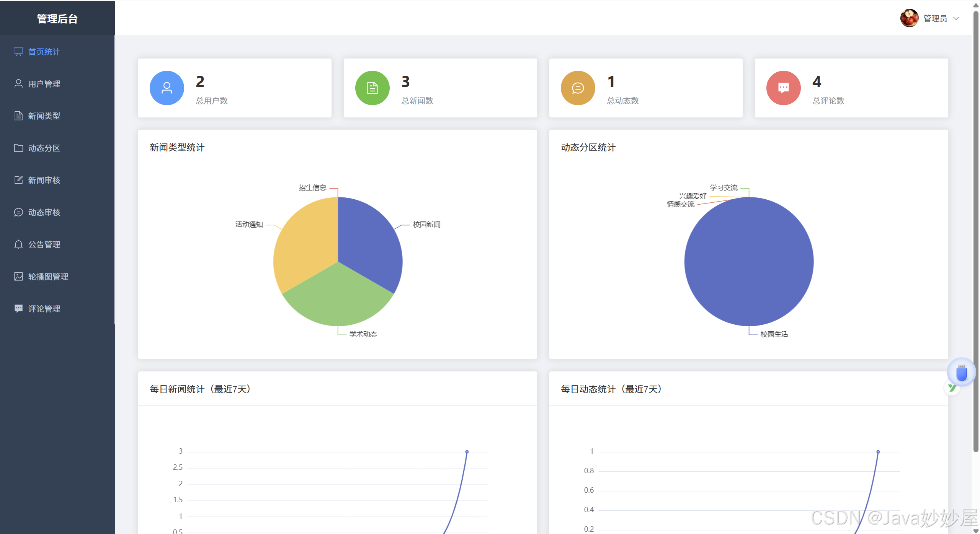
Task: Open the 首页统计 menu item
Action: (x=44, y=52)
